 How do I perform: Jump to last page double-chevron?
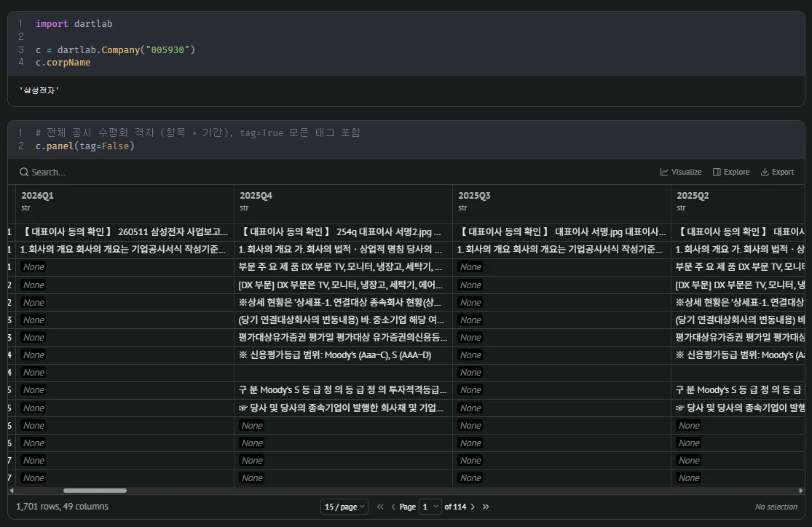pyautogui.click(x=486, y=507)
